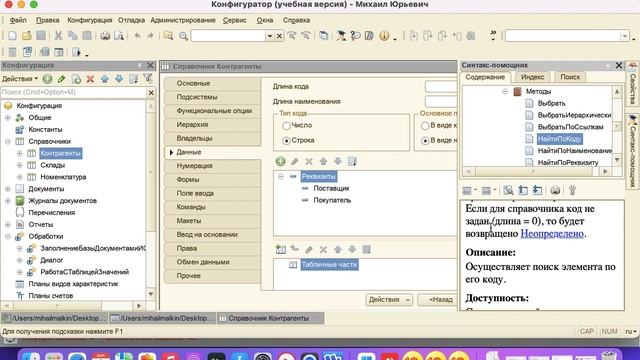
Task: Click the Поиск field in Конфигурация panel
Action: [x=73, y=92]
